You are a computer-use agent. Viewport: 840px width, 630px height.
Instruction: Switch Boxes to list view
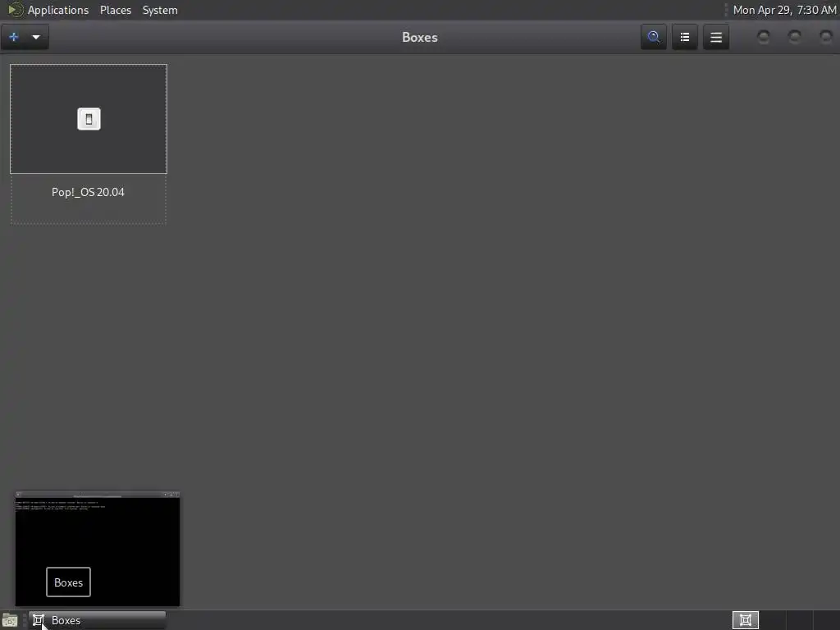click(x=685, y=37)
